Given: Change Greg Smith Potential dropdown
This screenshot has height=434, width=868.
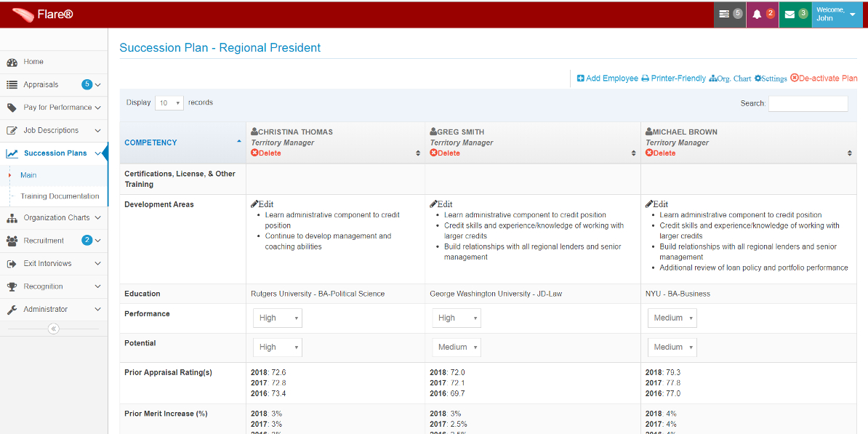Looking at the screenshot, I should [x=457, y=347].
